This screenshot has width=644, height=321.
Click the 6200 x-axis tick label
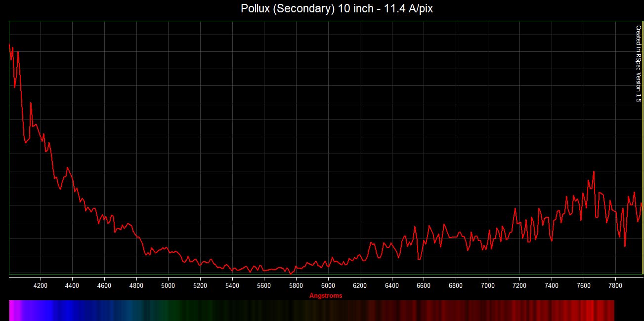(x=360, y=285)
